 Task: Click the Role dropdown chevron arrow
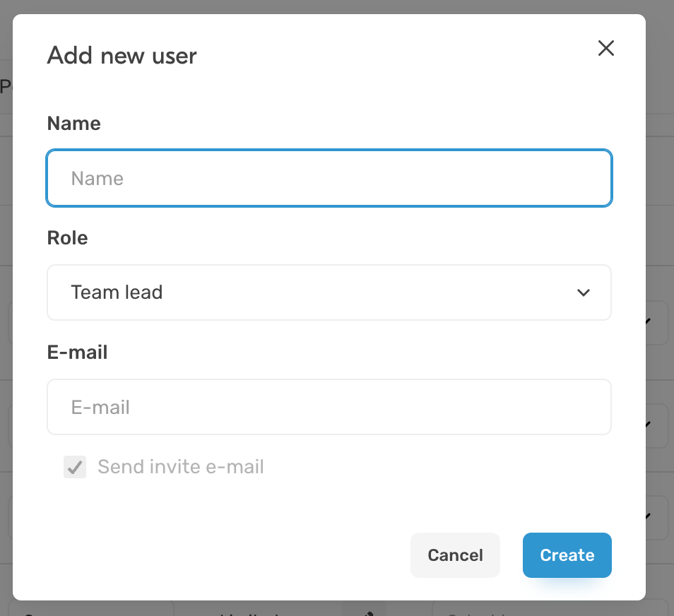583,292
